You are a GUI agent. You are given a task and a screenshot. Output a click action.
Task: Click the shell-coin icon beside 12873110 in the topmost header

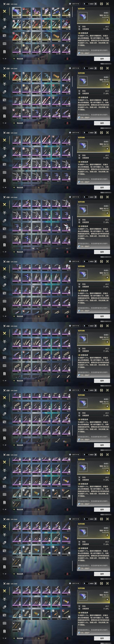point(70,4)
